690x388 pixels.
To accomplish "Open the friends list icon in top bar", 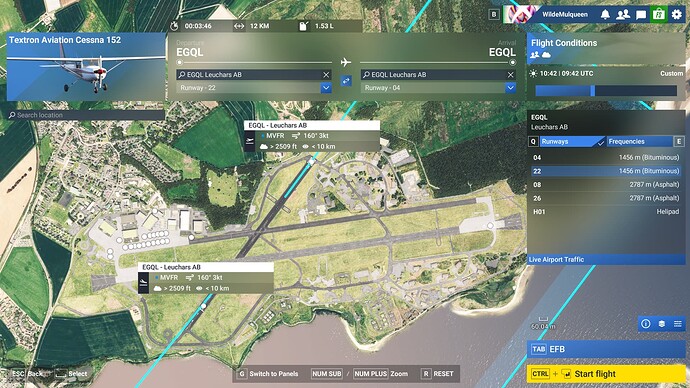I will [623, 15].
